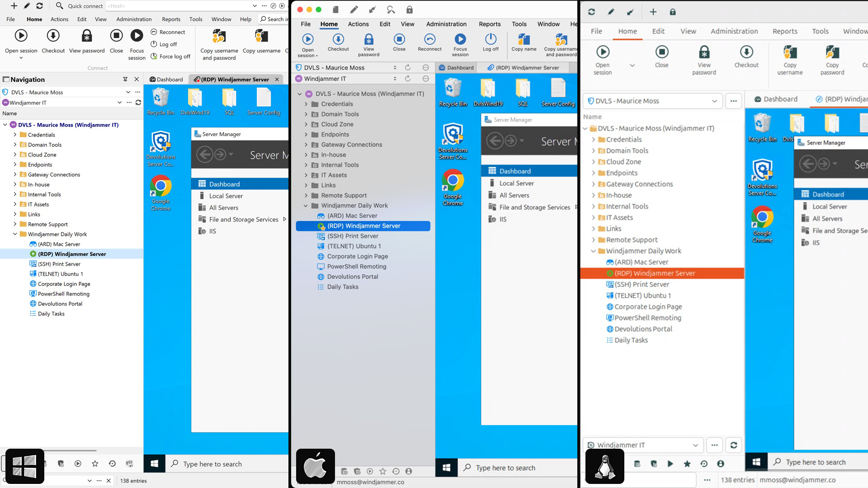Click the Linux ribbon Open session icon
Image resolution: width=868 pixels, height=488 pixels.
[x=603, y=52]
